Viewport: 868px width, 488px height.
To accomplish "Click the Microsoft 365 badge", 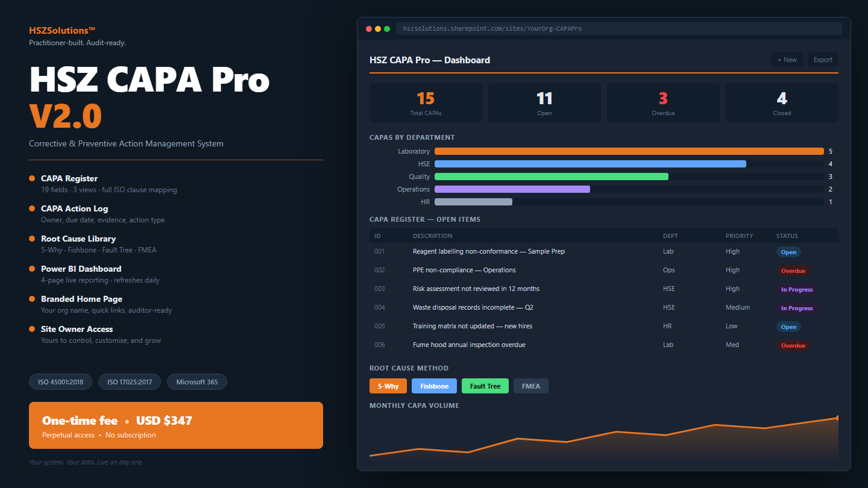I will 197,381.
